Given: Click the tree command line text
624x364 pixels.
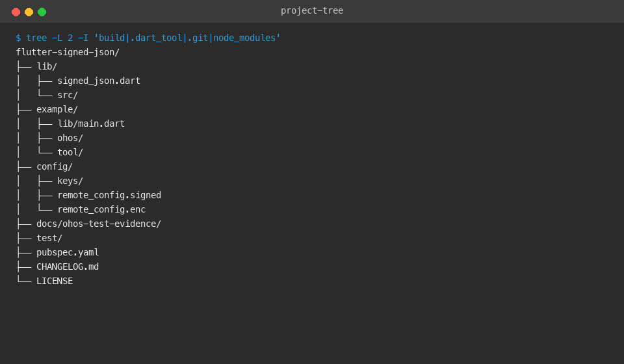Looking at the screenshot, I should [x=148, y=38].
